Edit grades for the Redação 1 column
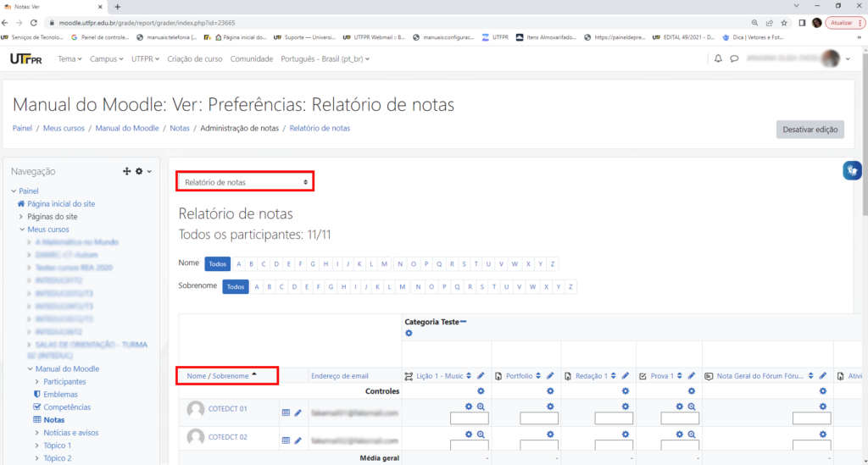The image size is (868, 465). pyautogui.click(x=626, y=376)
